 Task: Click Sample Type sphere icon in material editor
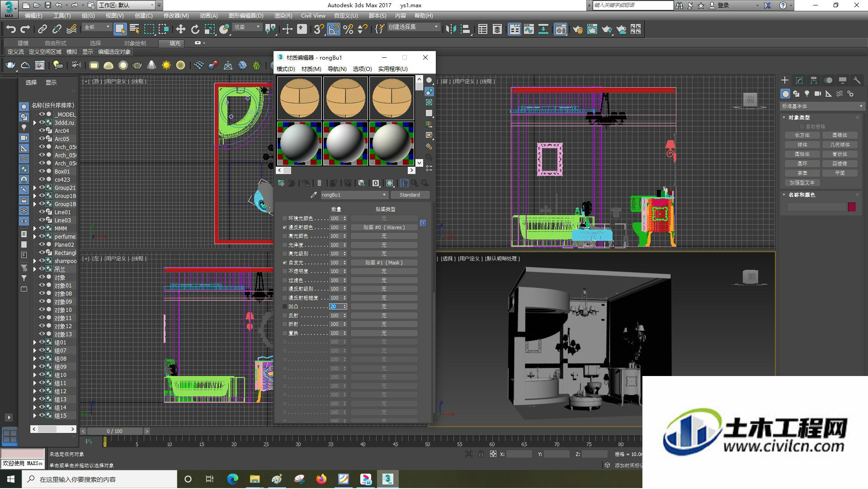(x=429, y=80)
